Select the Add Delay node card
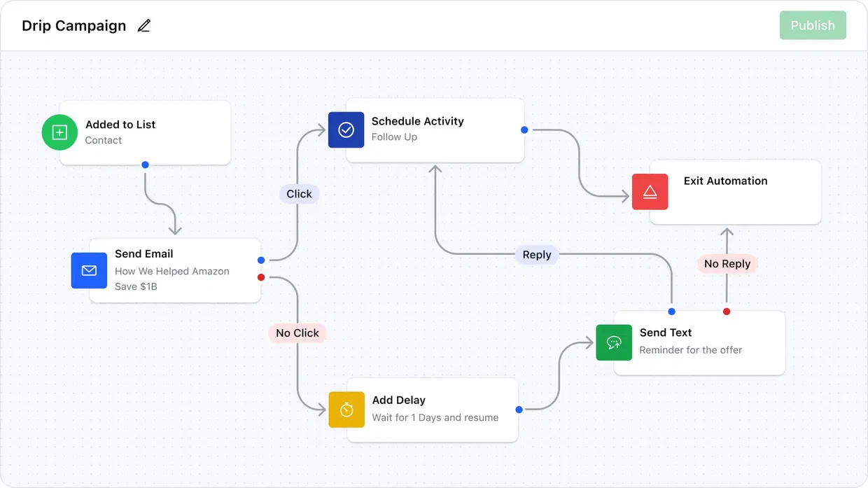The width and height of the screenshot is (868, 488). tap(433, 410)
